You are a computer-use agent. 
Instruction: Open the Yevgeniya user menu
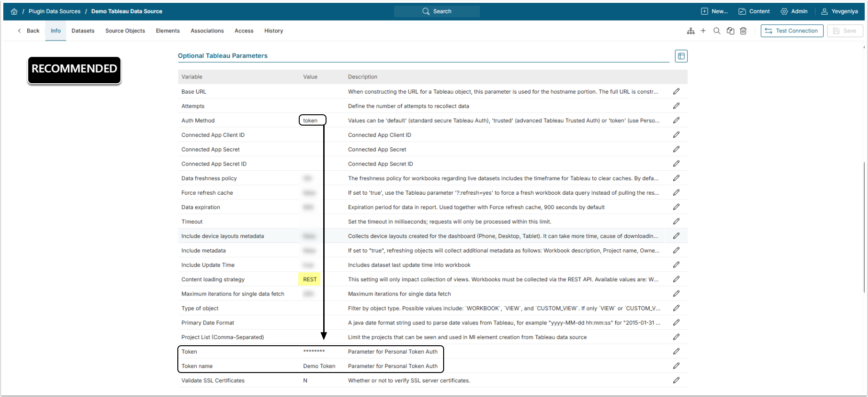coord(839,11)
